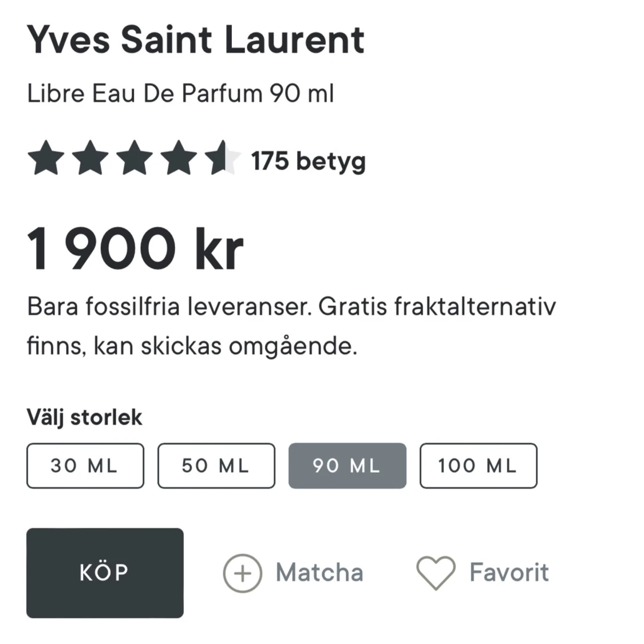Image resolution: width=644 pixels, height=644 pixels.
Task: Click the half-filled fifth star
Action: pyautogui.click(x=222, y=159)
